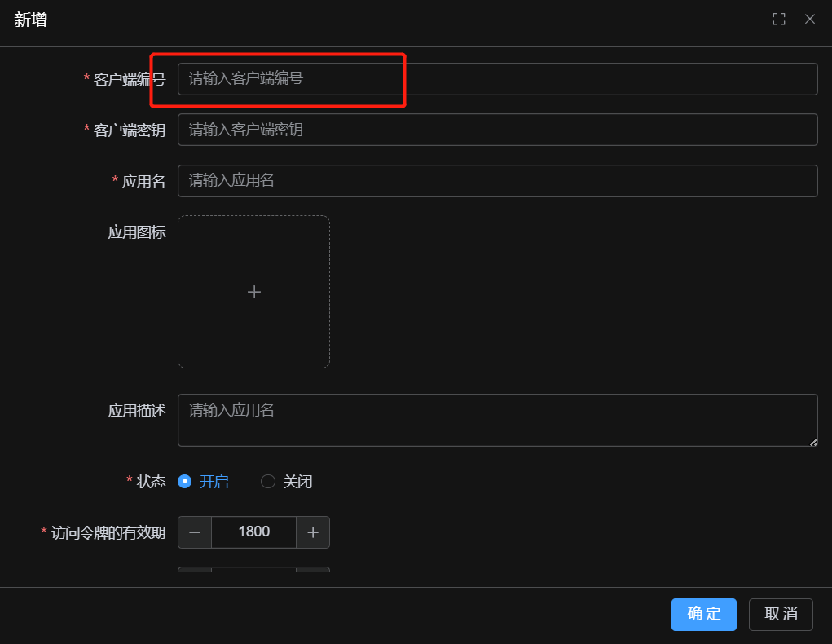Click into the 客户端密钥 input field
The width and height of the screenshot is (832, 644).
pos(497,130)
